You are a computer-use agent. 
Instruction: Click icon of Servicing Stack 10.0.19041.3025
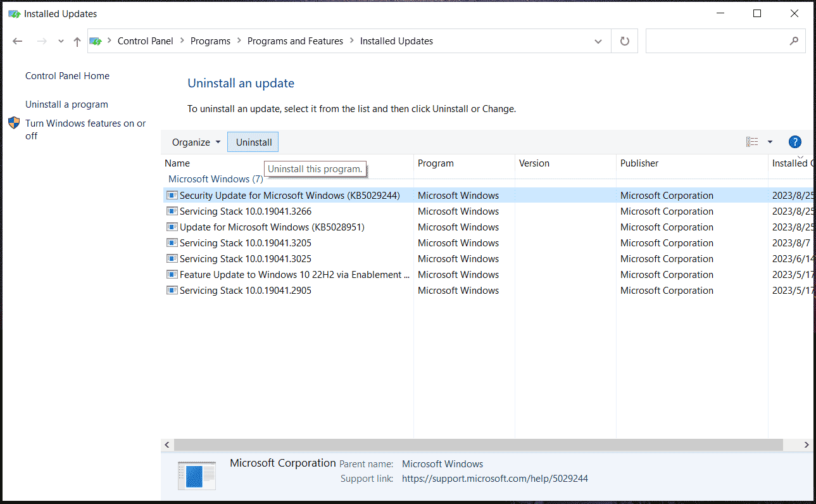(172, 258)
